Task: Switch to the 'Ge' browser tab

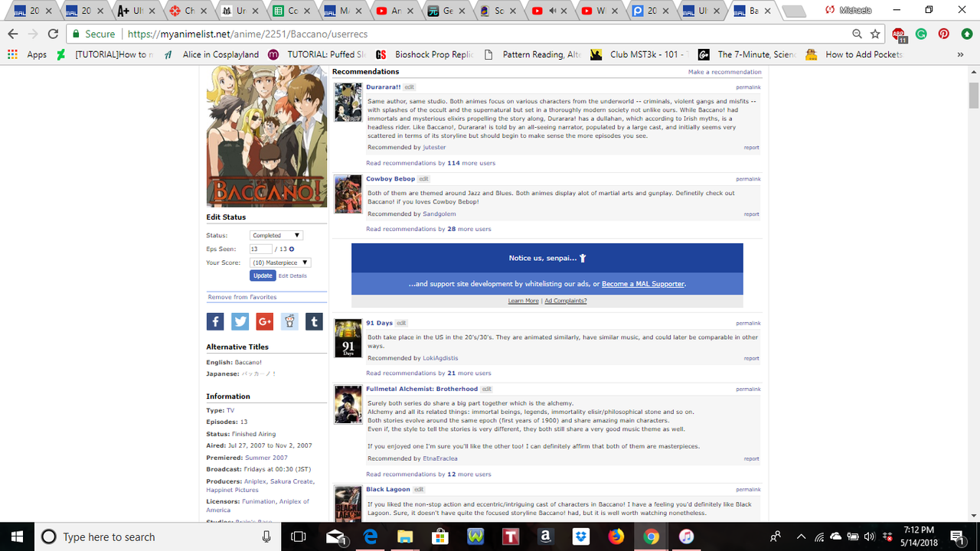Action: pos(443,11)
